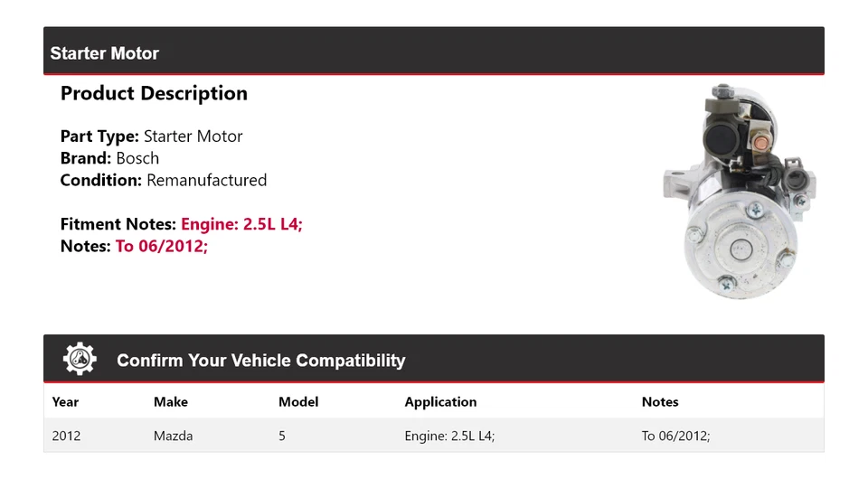Click the "Brand: Bosch" line
The image size is (868, 479).
point(109,158)
